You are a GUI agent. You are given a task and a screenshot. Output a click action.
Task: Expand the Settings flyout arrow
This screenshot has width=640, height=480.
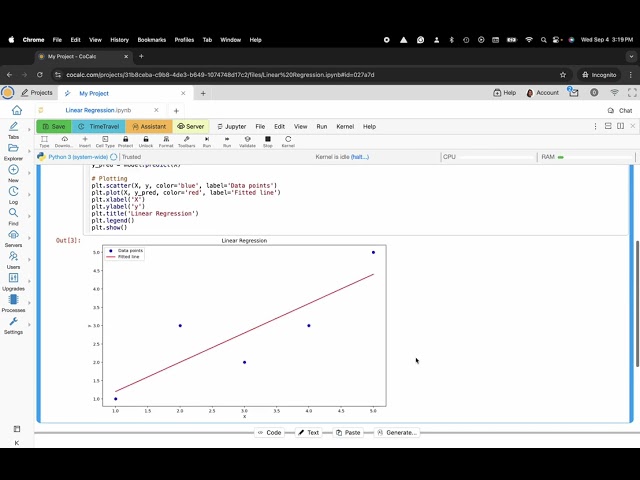pos(29,324)
